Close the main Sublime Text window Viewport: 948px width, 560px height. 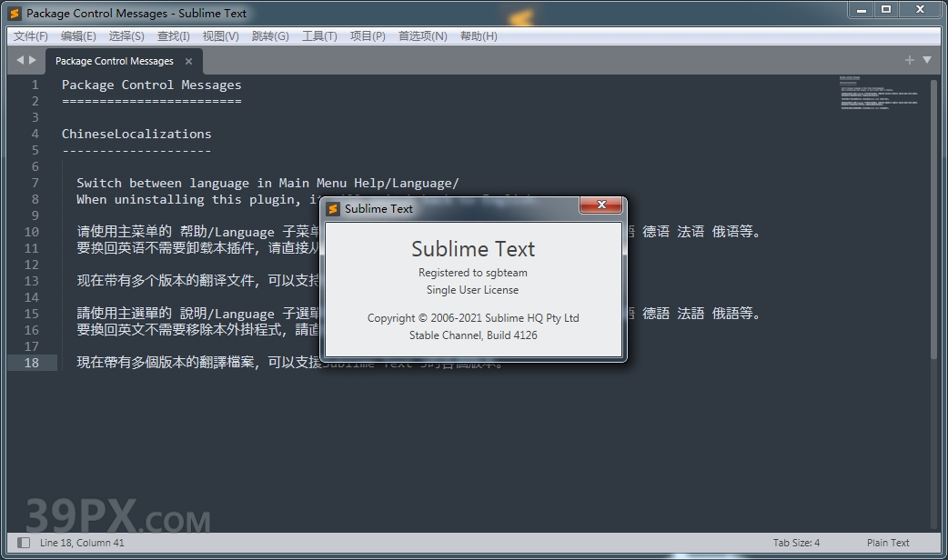point(920,10)
